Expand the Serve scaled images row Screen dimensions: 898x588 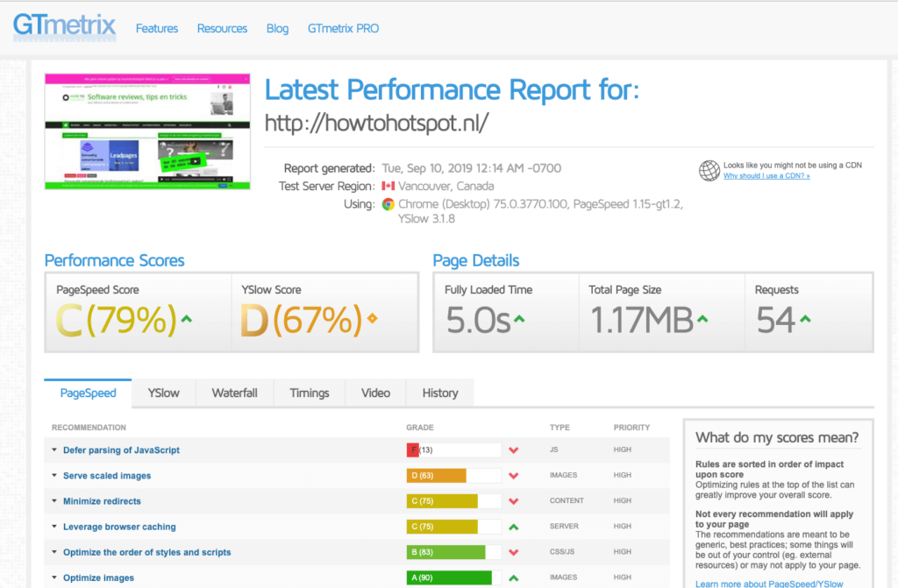[107, 476]
